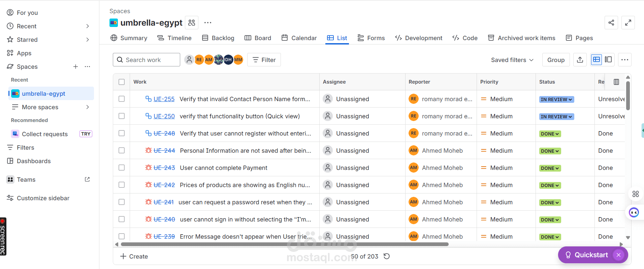Open DONE status dropdown for UE-240
Screen dimensions: 644x269
tap(550, 220)
